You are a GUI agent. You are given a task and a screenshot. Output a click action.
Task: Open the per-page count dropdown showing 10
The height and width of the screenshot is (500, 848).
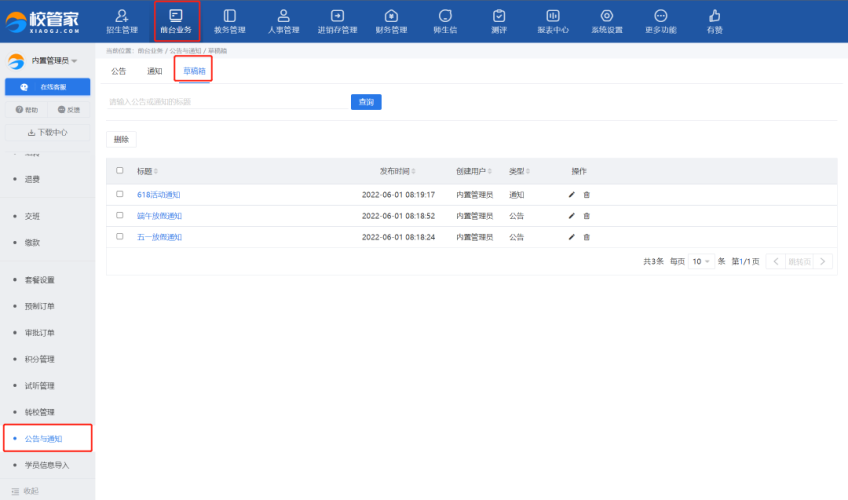point(701,261)
